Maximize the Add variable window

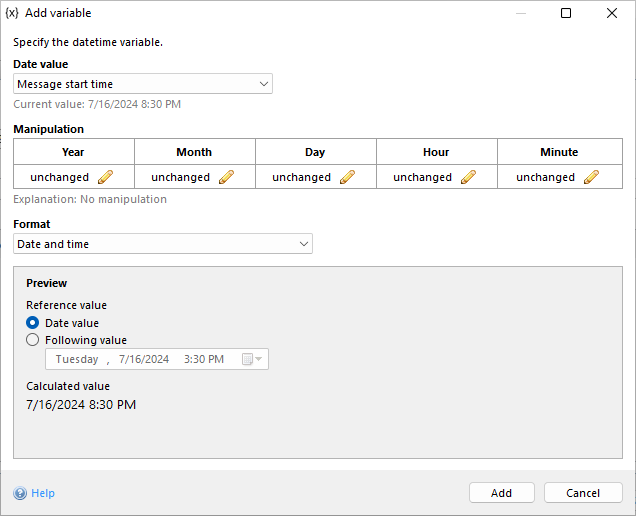click(x=566, y=13)
